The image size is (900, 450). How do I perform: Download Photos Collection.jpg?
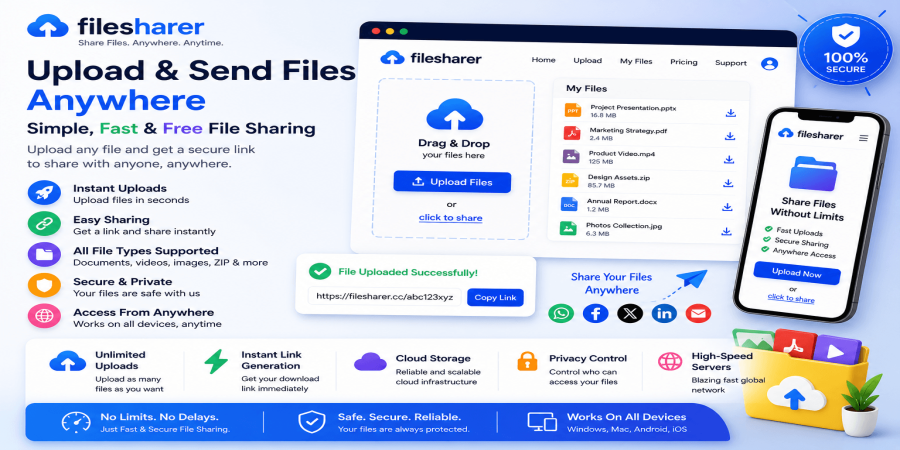pyautogui.click(x=726, y=231)
